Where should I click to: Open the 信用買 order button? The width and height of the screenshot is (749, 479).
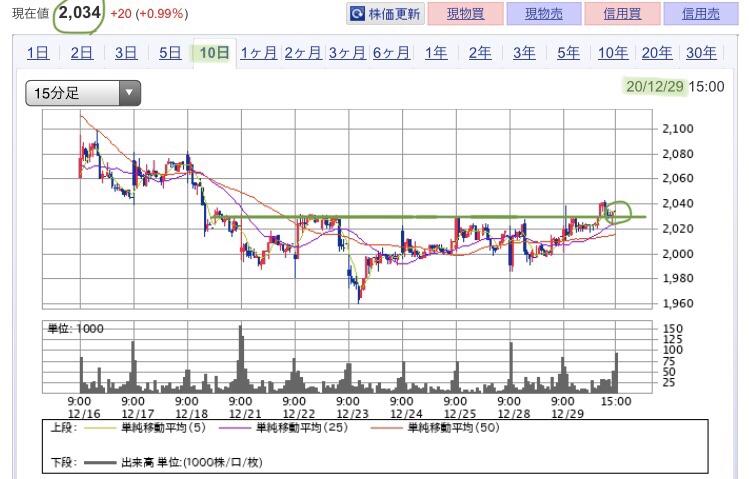(x=622, y=14)
